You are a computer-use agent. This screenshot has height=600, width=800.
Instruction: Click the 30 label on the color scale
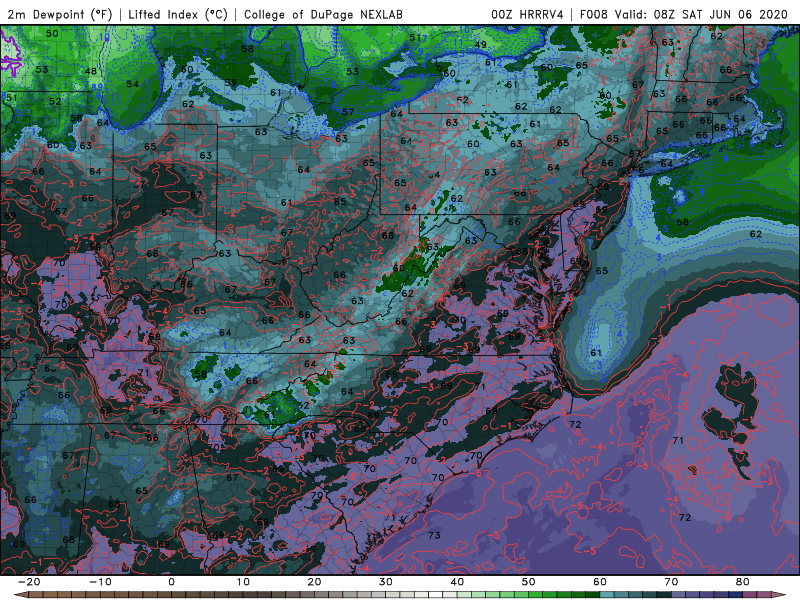386,582
